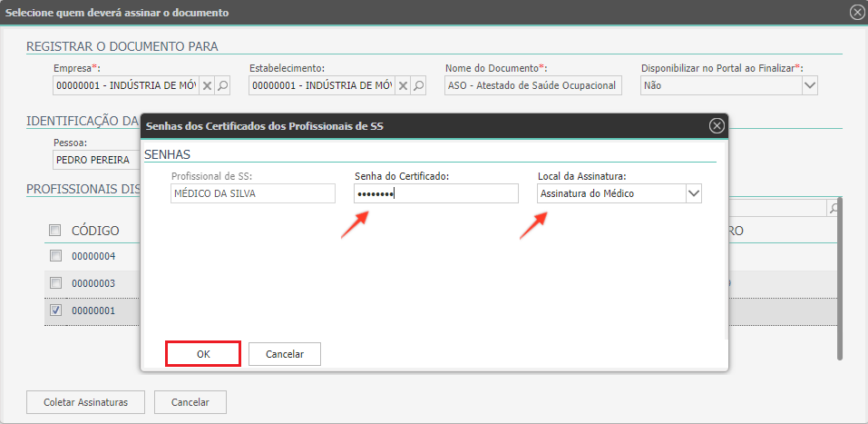Click the Coletar Assinaturas button
The width and height of the screenshot is (868, 424).
86,402
